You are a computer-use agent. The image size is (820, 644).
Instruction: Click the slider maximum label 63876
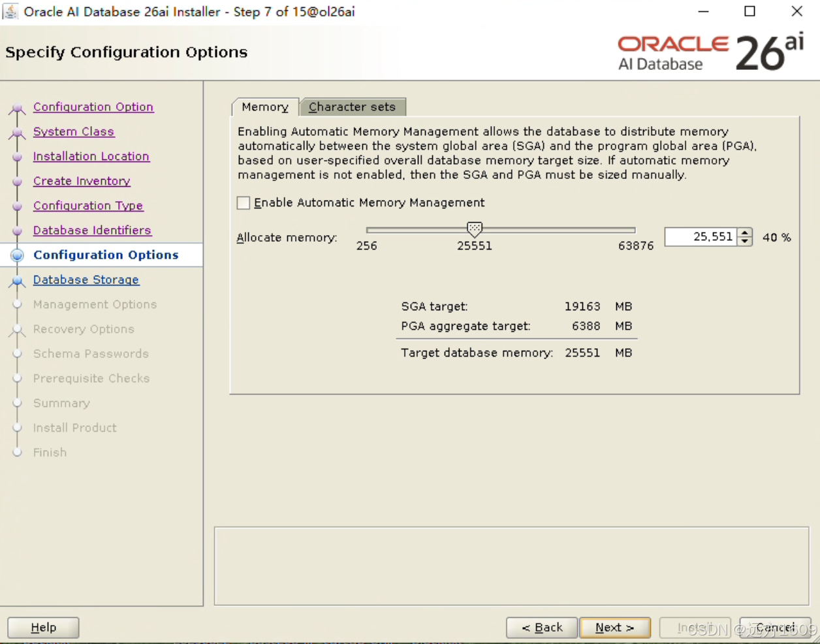[x=636, y=246]
